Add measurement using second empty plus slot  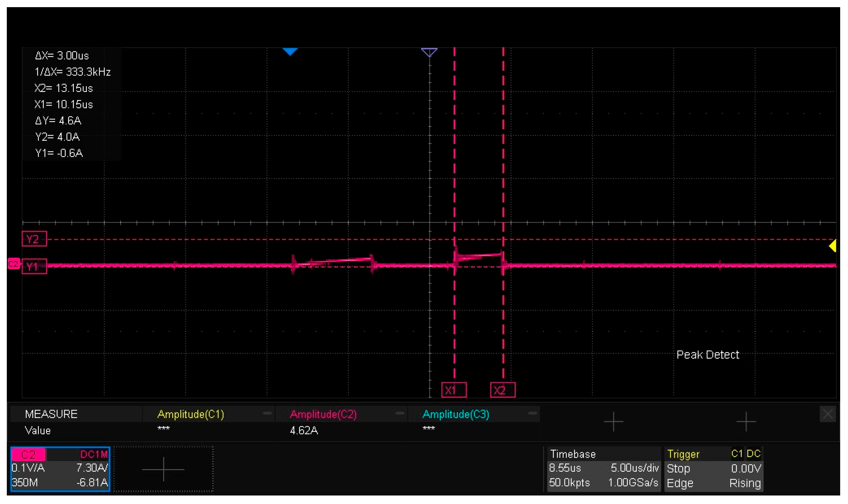tap(746, 422)
